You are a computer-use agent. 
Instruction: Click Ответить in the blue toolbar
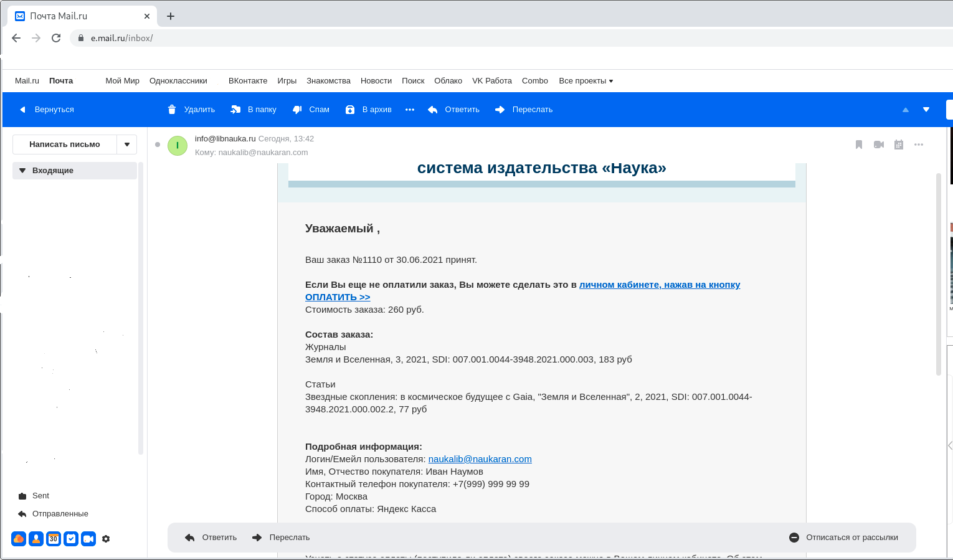point(454,110)
